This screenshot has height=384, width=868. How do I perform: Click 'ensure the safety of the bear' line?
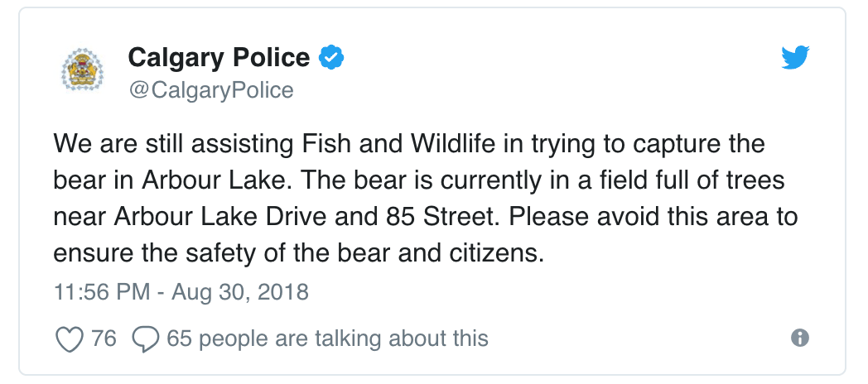[297, 253]
